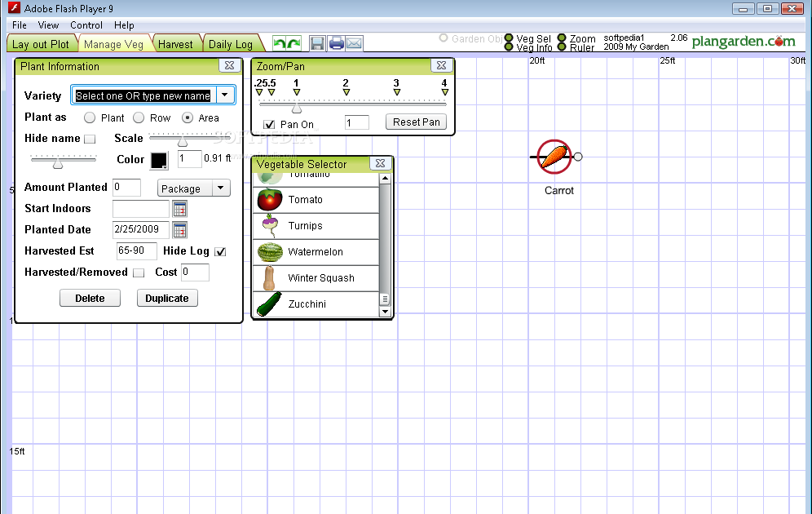The image size is (812, 514).
Task: Open the Color swatch picker
Action: [159, 159]
